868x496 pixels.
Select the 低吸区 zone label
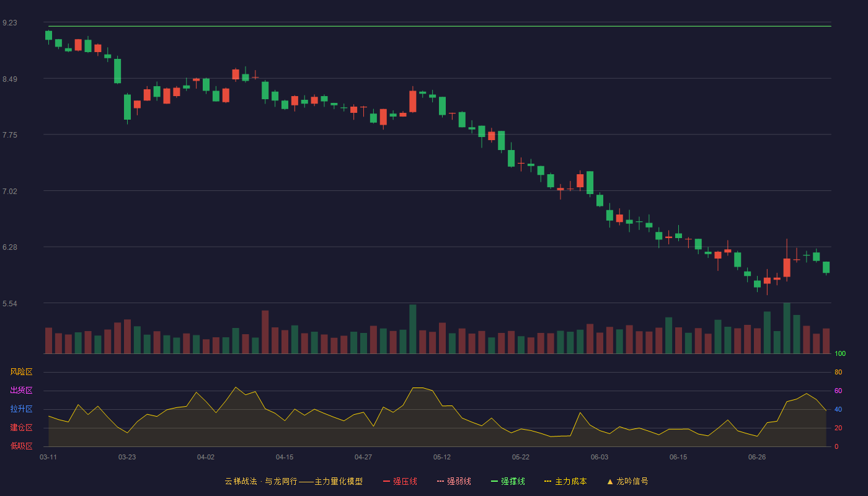point(21,446)
